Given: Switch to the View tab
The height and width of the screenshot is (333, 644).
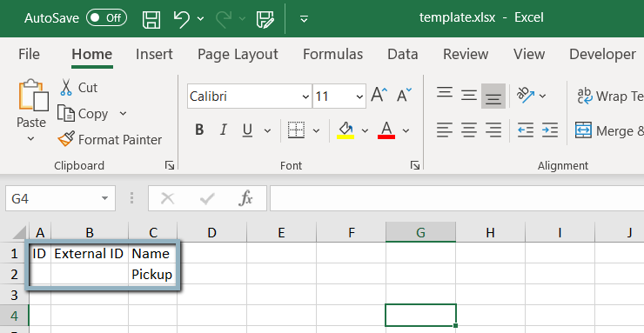Looking at the screenshot, I should point(529,54).
